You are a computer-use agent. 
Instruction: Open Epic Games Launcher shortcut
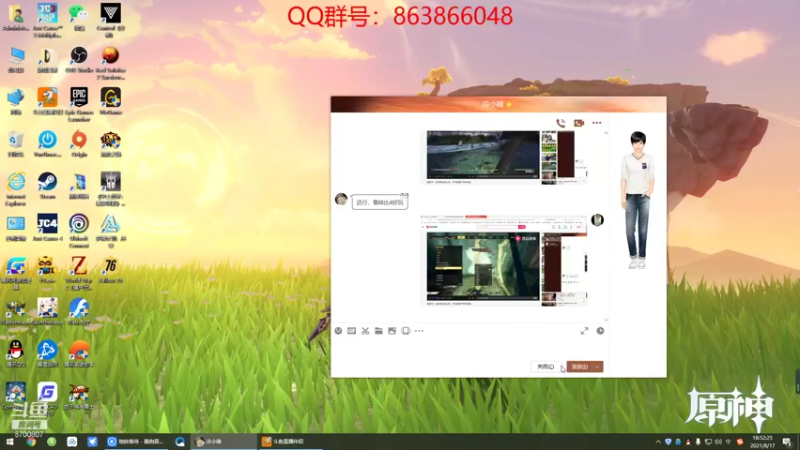pos(79,104)
